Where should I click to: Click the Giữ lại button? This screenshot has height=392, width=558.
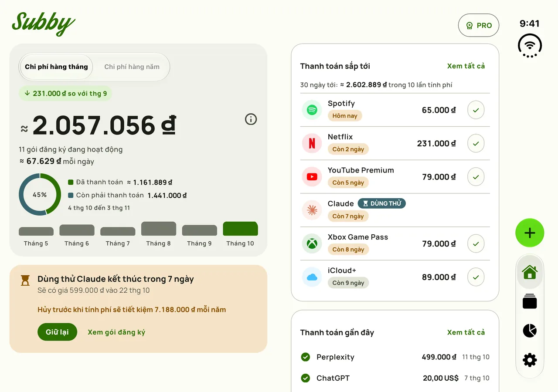pos(57,332)
